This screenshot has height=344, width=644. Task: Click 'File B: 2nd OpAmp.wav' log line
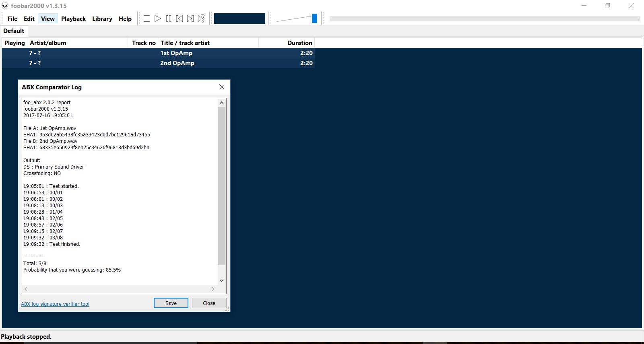click(50, 141)
